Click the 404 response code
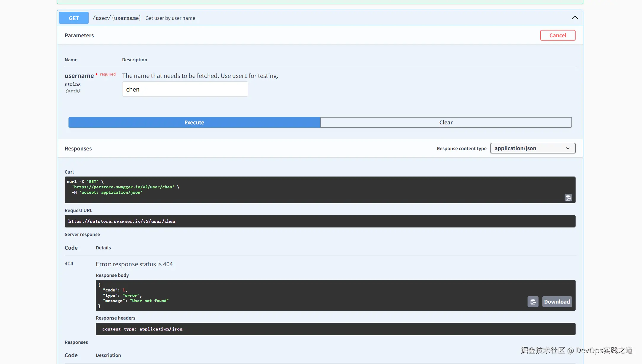The width and height of the screenshot is (642, 364). click(x=69, y=264)
